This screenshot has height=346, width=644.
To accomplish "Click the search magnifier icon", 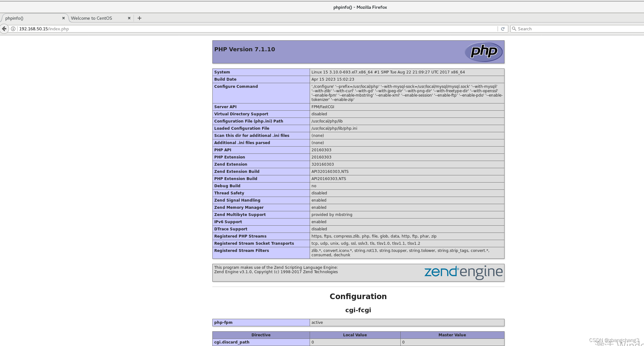I will [514, 29].
